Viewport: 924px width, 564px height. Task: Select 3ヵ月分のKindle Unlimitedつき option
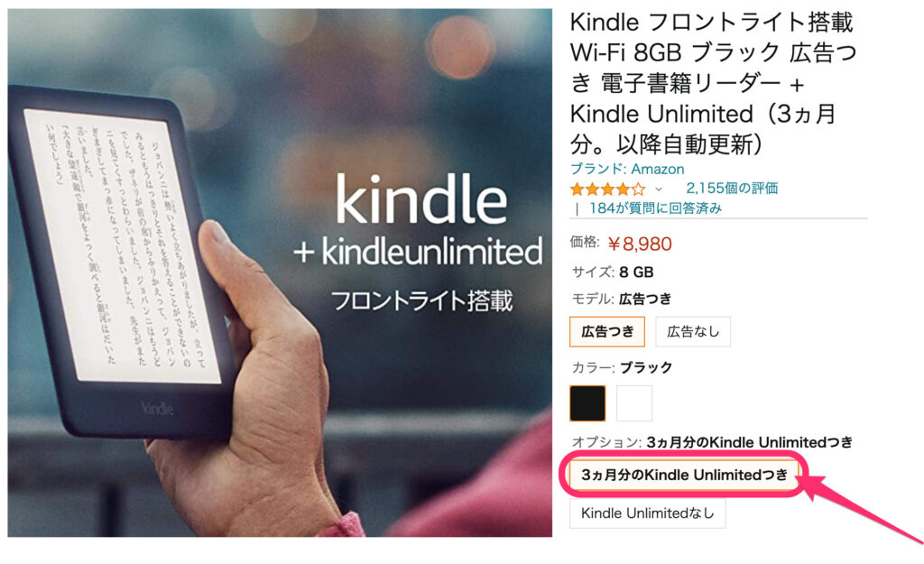[684, 475]
